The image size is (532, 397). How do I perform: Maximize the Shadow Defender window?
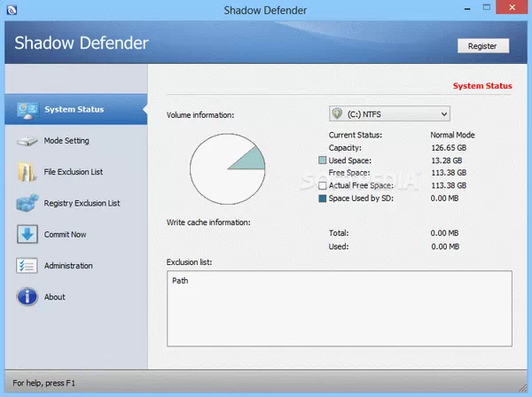(487, 7)
